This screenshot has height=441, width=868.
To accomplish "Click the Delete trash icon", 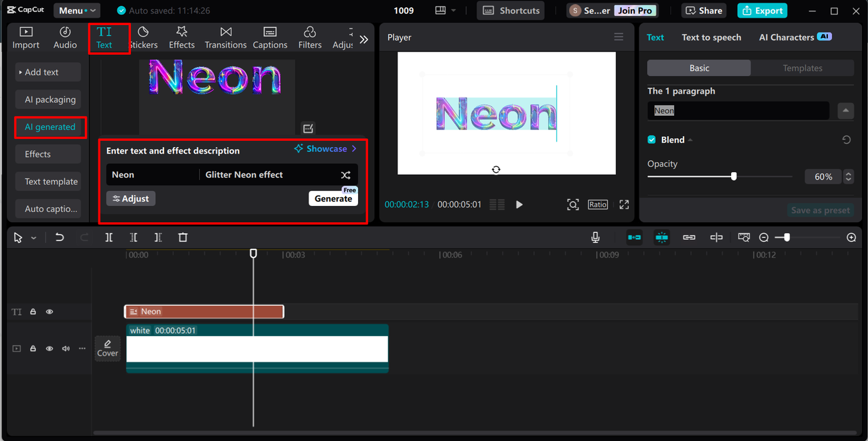I will [182, 238].
